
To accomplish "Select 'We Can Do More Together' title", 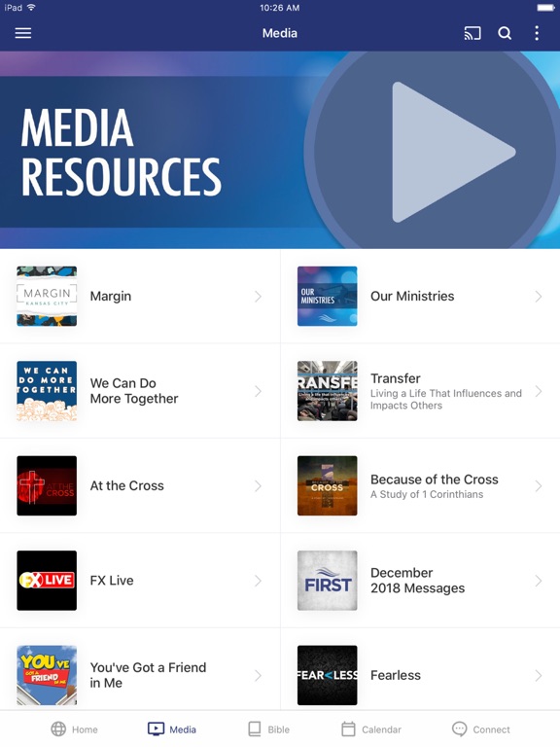I will click(134, 391).
